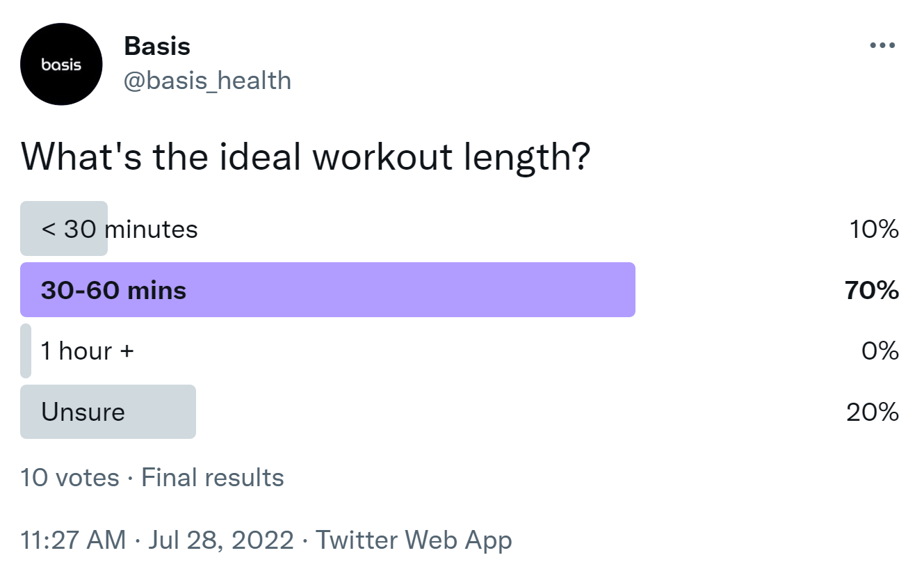This screenshot has width=924, height=578.
Task: Click the 0% result label
Action: pos(880,351)
